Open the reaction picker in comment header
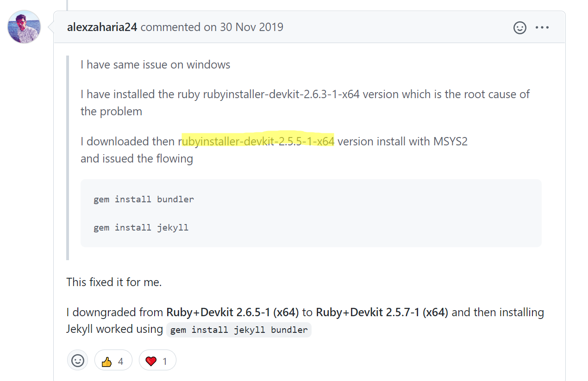The image size is (588, 381). click(520, 28)
